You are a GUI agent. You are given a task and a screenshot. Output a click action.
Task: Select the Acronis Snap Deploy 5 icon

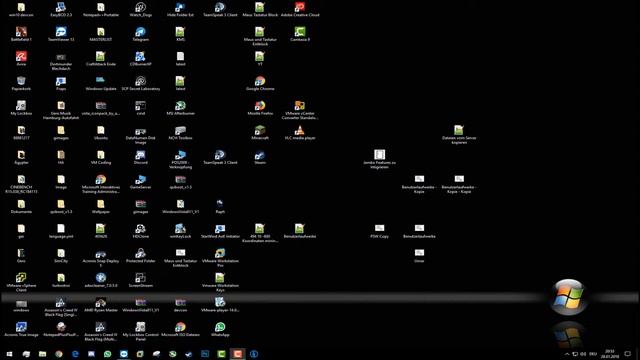click(x=101, y=258)
